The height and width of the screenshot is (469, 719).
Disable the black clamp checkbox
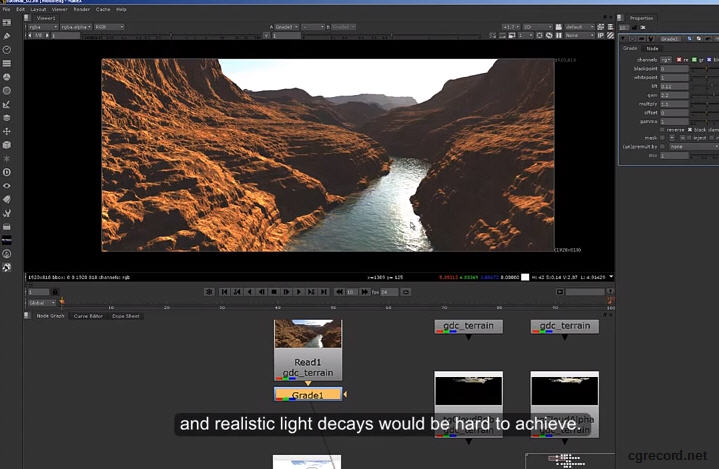click(690, 130)
